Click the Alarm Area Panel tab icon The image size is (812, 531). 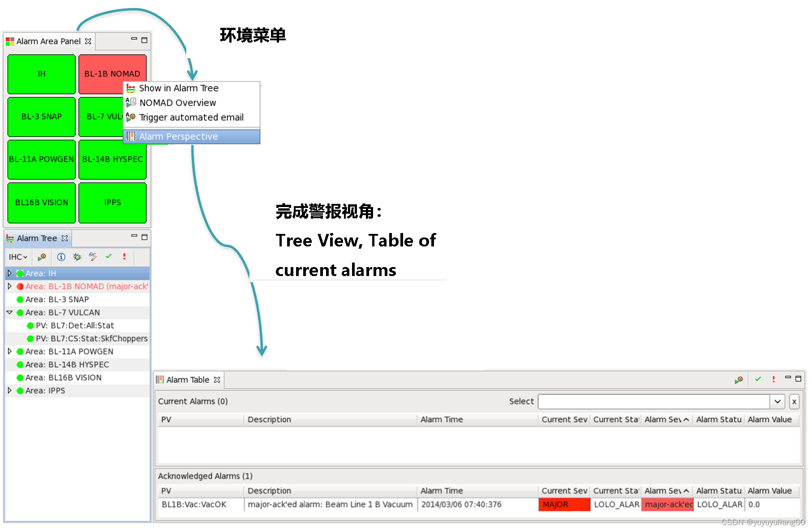[x=10, y=41]
